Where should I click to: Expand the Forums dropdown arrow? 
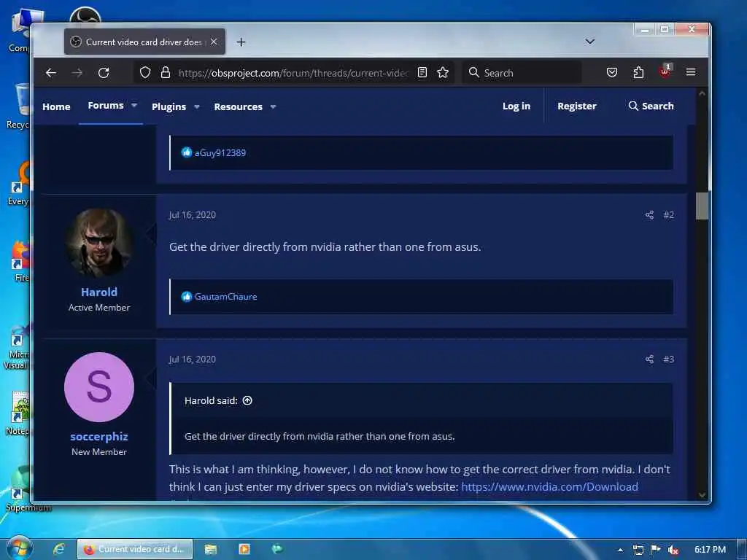(x=134, y=105)
